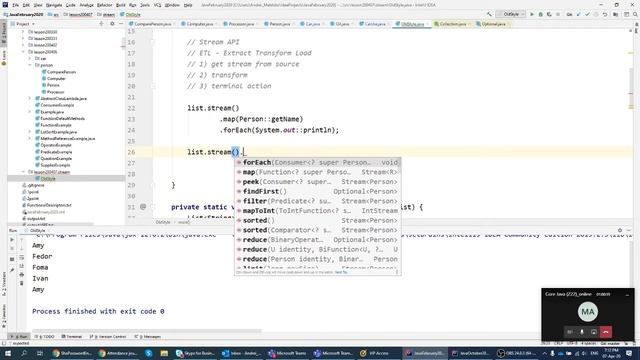This screenshot has width=640, height=360.
Task: Click Run with Coverage icon
Action: (549, 14)
